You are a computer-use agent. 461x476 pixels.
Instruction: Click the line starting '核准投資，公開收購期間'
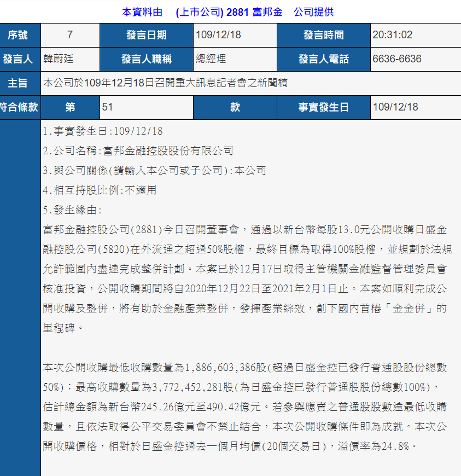click(245, 289)
